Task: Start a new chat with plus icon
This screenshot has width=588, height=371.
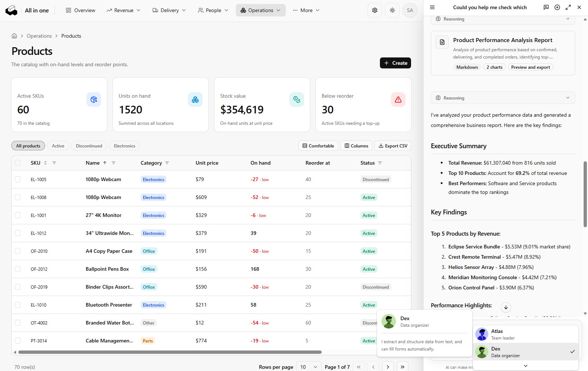Action: click(557, 7)
